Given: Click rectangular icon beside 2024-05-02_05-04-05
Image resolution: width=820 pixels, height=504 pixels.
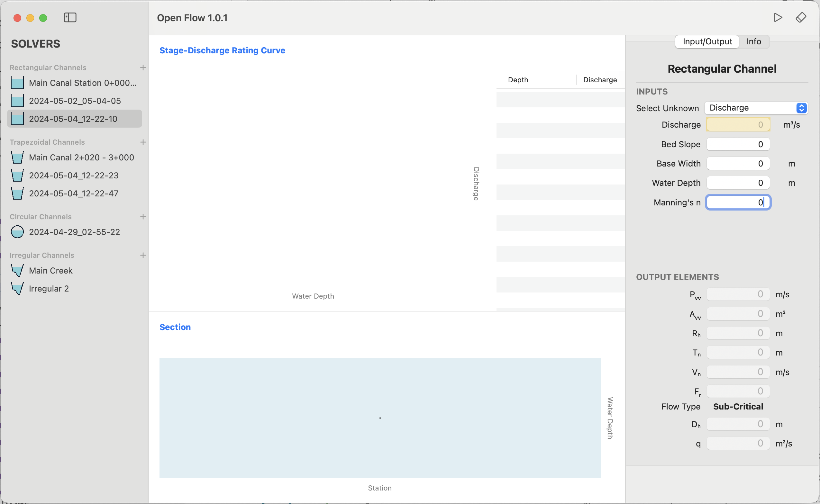Looking at the screenshot, I should point(17,101).
